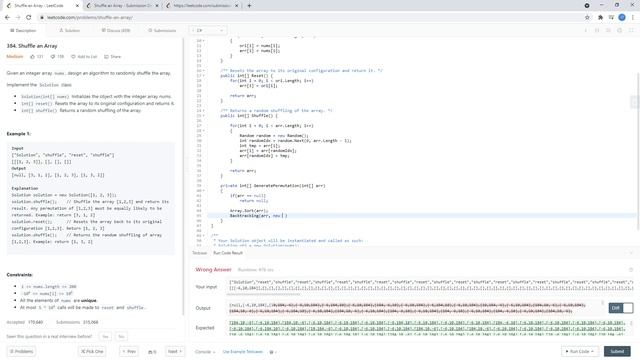
Task: Bookmark this page with the star icon
Action: point(587,18)
